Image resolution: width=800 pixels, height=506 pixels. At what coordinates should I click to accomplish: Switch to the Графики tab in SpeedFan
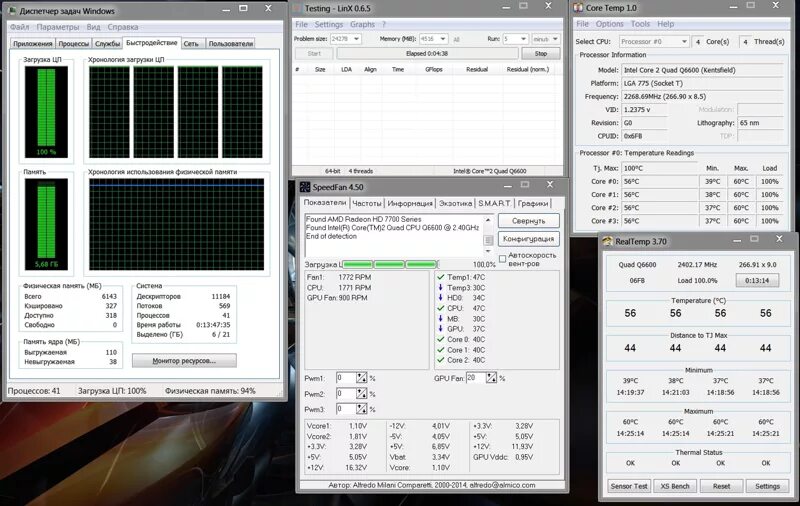pos(533,204)
